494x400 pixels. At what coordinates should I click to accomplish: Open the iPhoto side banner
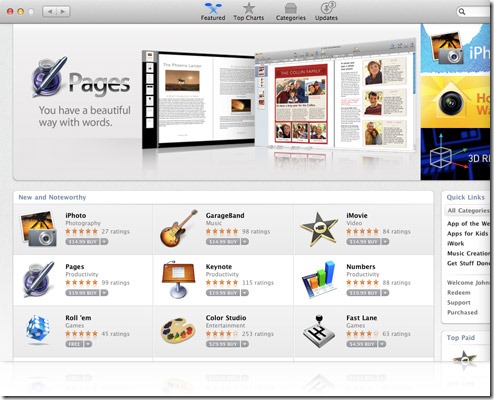click(455, 50)
